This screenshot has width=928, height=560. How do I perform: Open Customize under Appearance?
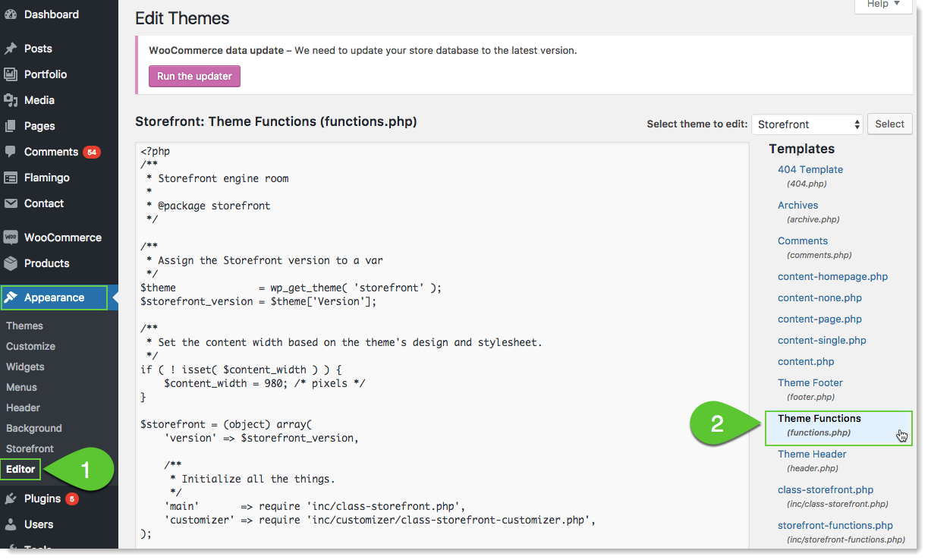30,346
